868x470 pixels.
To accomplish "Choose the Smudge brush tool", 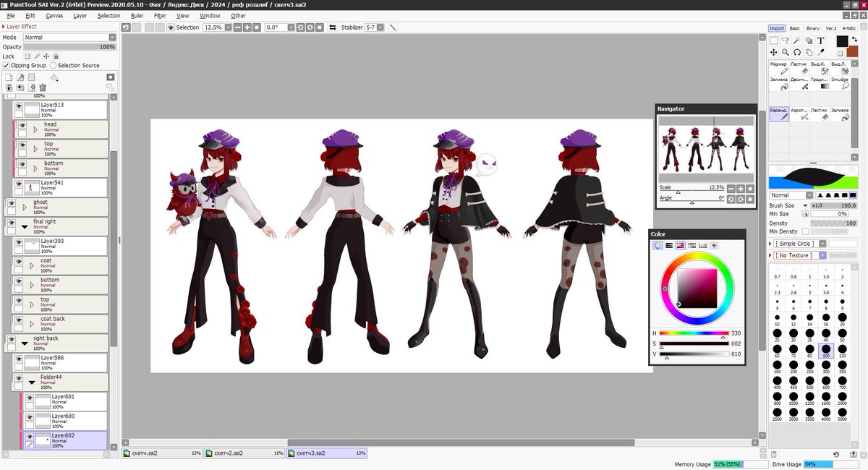I will [x=840, y=83].
